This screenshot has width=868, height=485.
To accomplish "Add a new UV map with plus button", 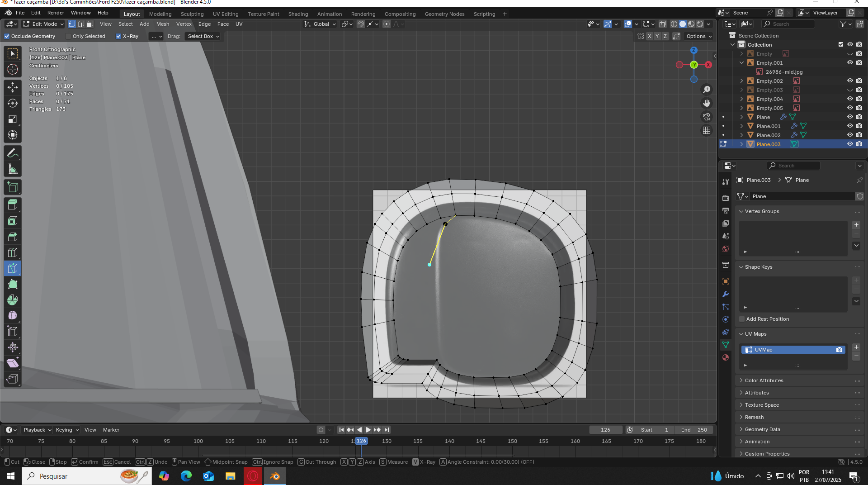I will point(856,347).
